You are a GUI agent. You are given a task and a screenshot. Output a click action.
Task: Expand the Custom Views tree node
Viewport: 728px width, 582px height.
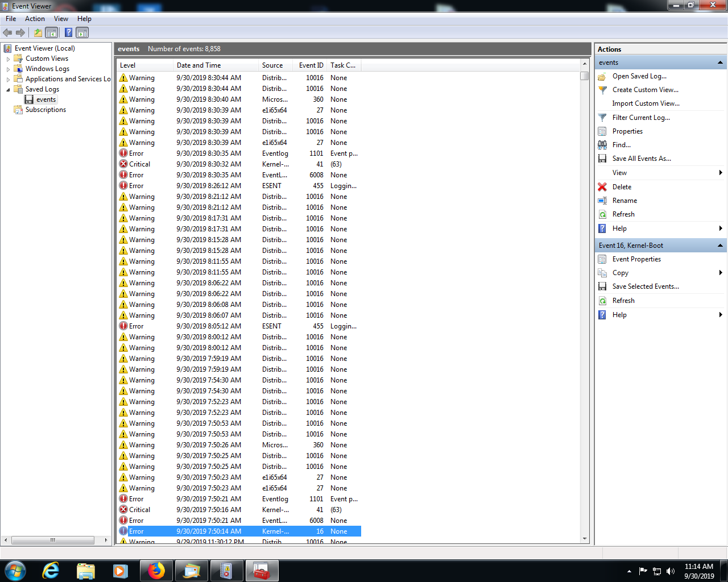click(8, 59)
